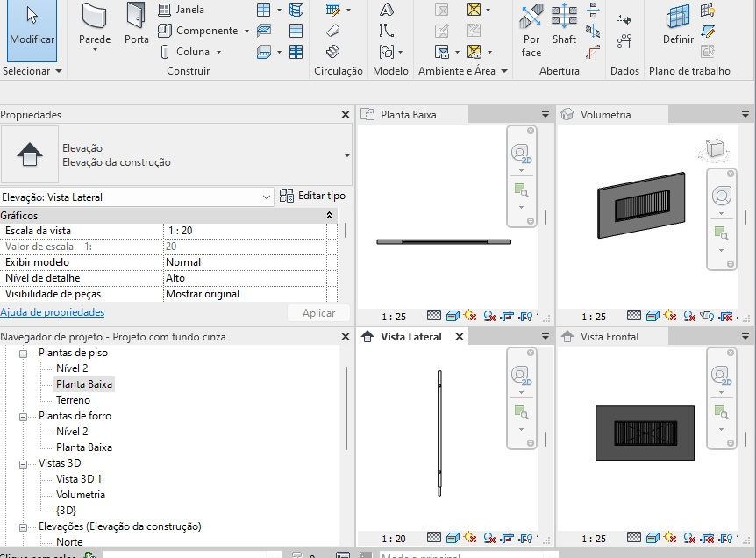This screenshot has width=756, height=558.
Task: Toggle crop view in Planta Baixa view
Action: (507, 317)
